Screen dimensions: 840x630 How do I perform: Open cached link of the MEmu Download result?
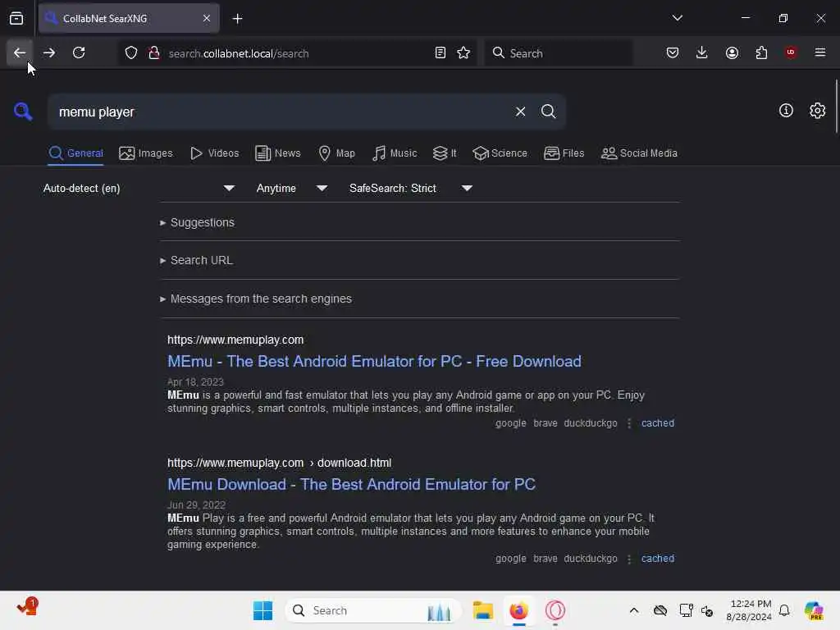[657, 558]
